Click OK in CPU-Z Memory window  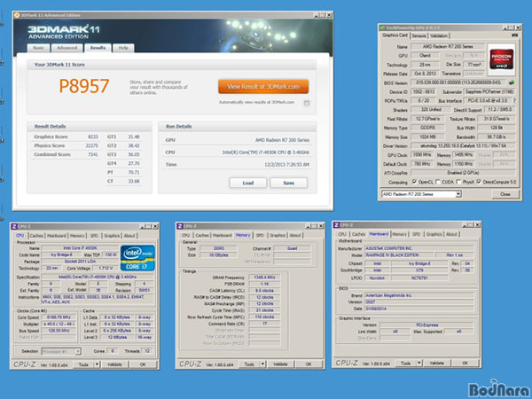pos(309,364)
